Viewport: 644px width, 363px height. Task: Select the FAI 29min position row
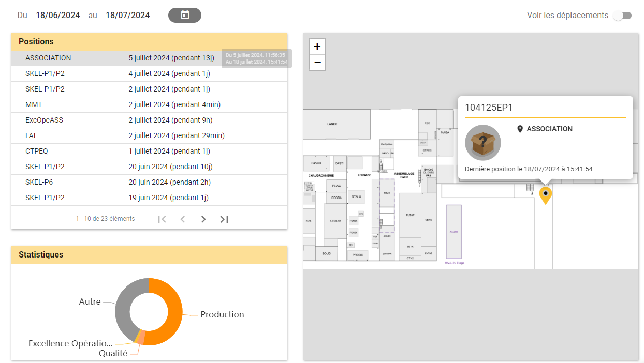click(x=149, y=136)
